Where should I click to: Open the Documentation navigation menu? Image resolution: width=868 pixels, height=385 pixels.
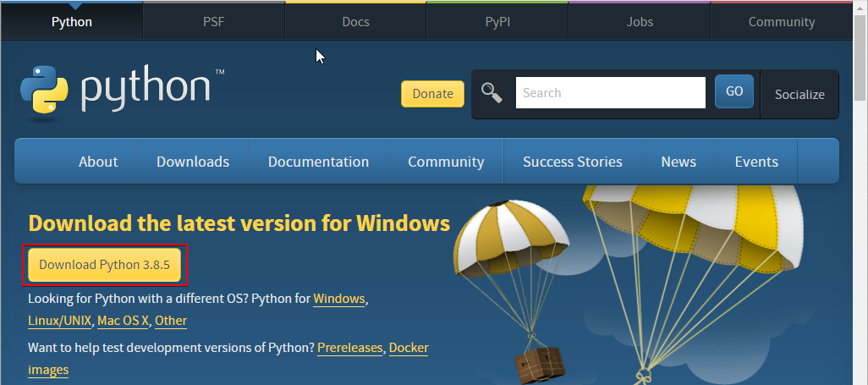coord(318,162)
